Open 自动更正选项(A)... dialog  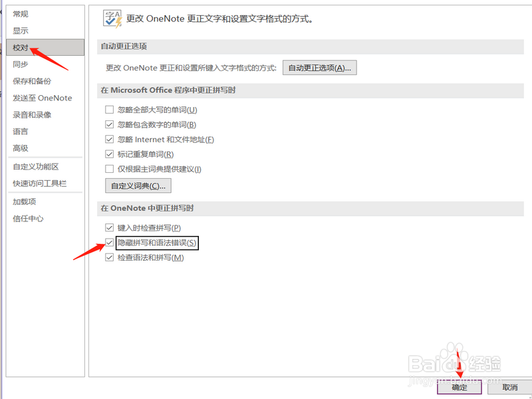tap(320, 68)
